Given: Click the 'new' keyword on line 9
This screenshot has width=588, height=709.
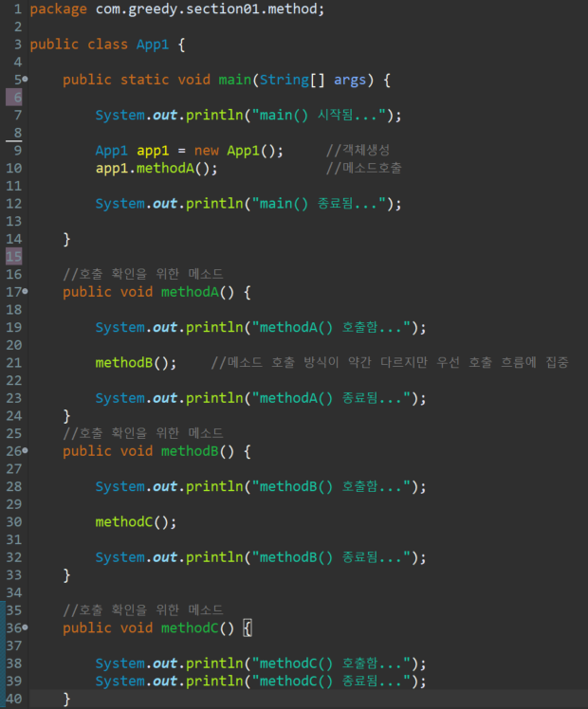Looking at the screenshot, I should [x=206, y=151].
